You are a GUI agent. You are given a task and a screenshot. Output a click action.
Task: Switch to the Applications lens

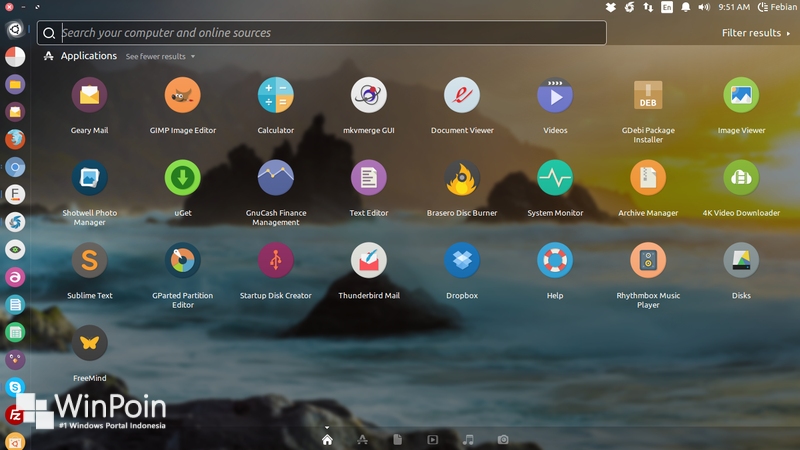(362, 439)
